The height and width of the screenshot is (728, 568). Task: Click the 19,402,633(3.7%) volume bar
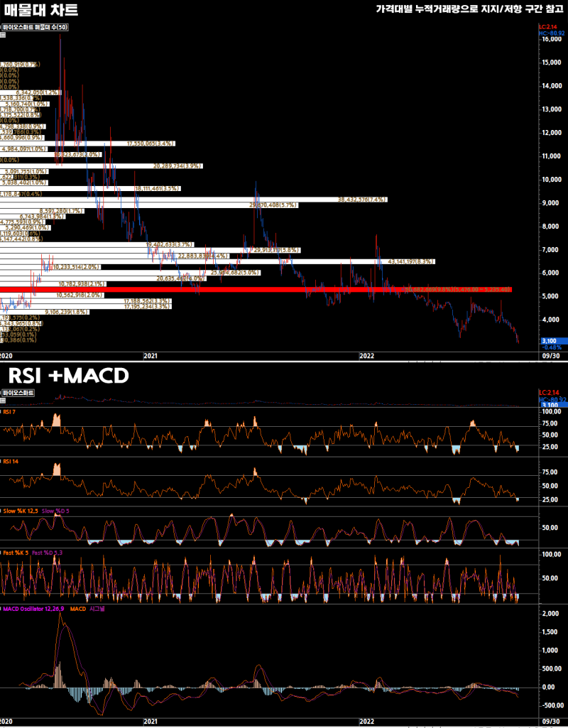97,244
